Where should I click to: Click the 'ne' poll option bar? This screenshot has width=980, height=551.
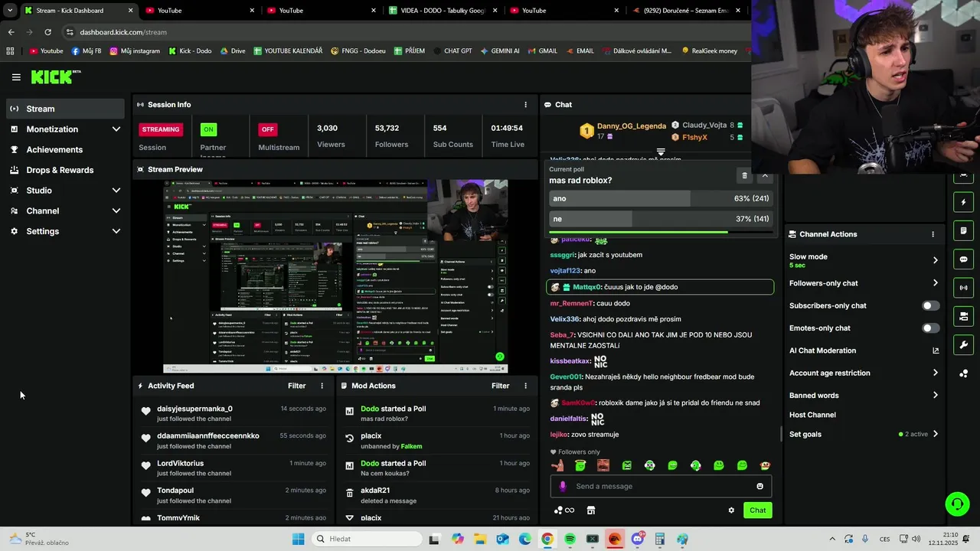pos(660,219)
